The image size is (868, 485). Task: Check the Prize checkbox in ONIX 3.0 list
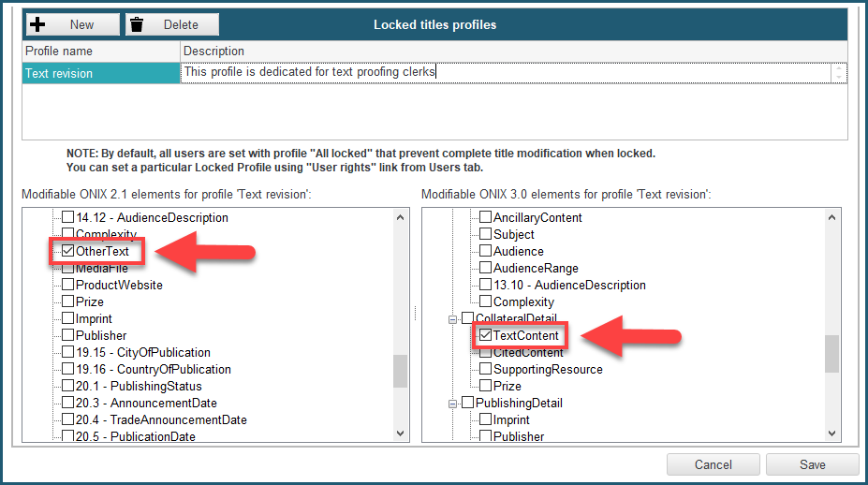[x=485, y=386]
